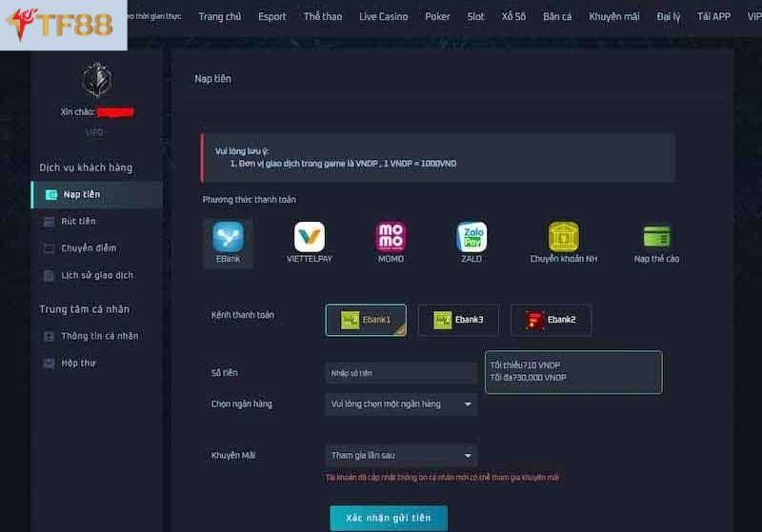Select the Ebank2 payment channel

[551, 320]
